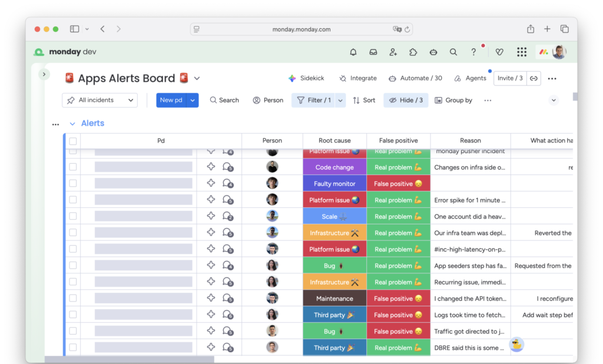Open the inbox tray icon

(x=373, y=52)
